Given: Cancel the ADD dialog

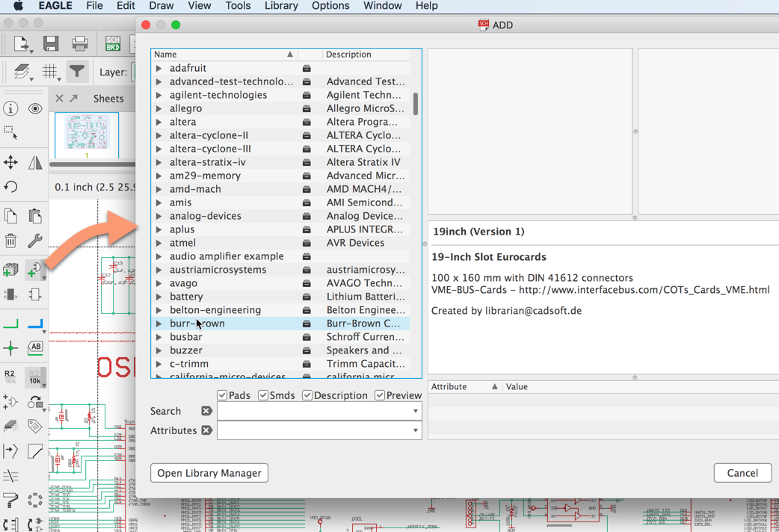Looking at the screenshot, I should click(x=742, y=473).
